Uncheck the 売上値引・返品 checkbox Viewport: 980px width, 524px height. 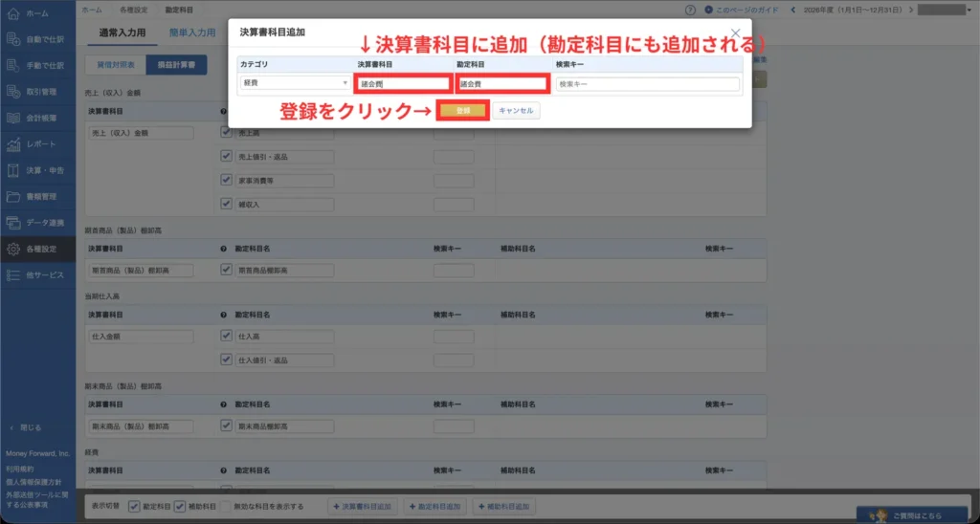226,156
